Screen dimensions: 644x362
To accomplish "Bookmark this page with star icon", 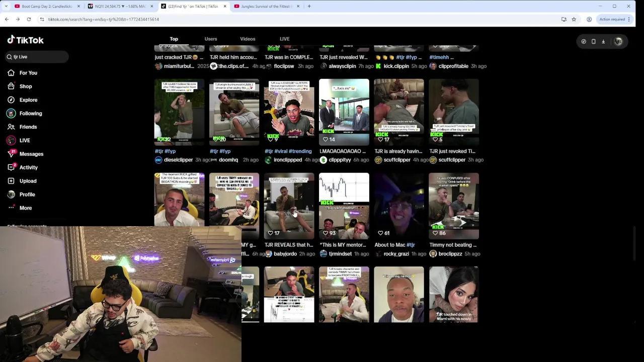I will pos(574,19).
